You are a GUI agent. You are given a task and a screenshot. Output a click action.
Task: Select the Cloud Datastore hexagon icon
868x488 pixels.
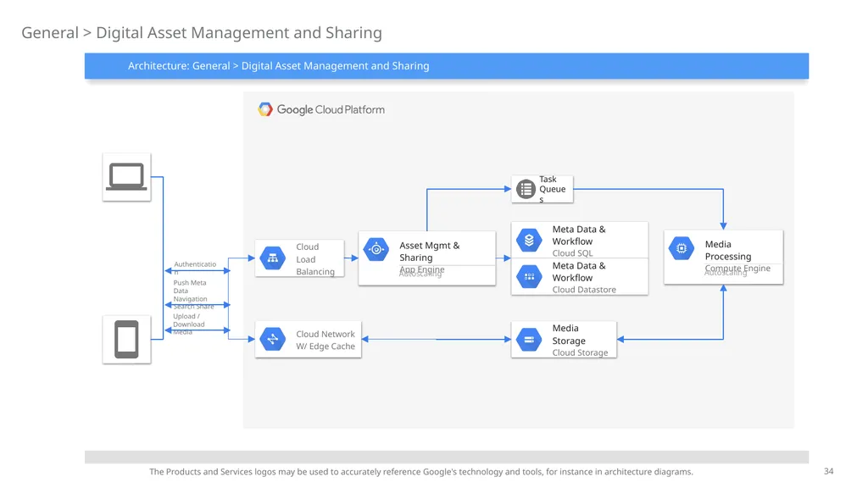coord(529,277)
